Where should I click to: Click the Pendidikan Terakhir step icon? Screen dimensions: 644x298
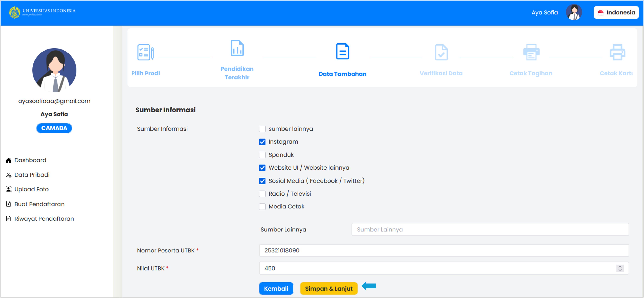tap(237, 48)
